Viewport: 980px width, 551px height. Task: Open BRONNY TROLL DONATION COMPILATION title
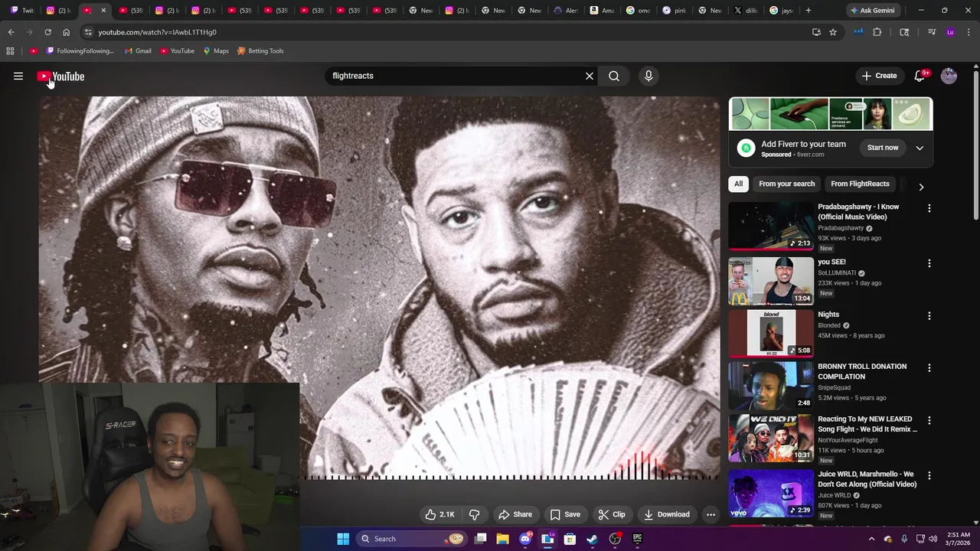tap(862, 371)
